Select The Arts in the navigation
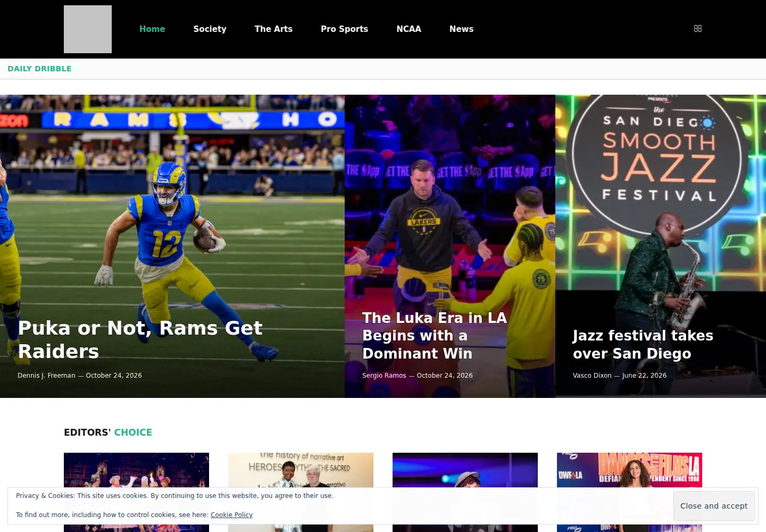Image resolution: width=766 pixels, height=532 pixels. click(x=273, y=29)
